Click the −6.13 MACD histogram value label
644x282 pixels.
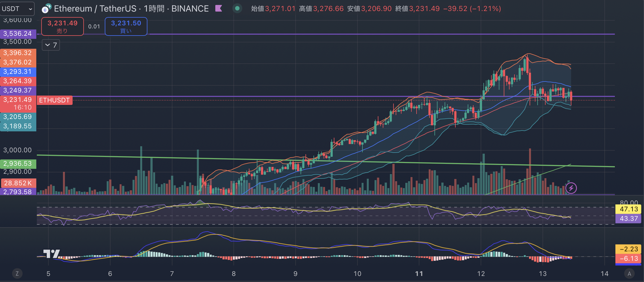(629, 259)
